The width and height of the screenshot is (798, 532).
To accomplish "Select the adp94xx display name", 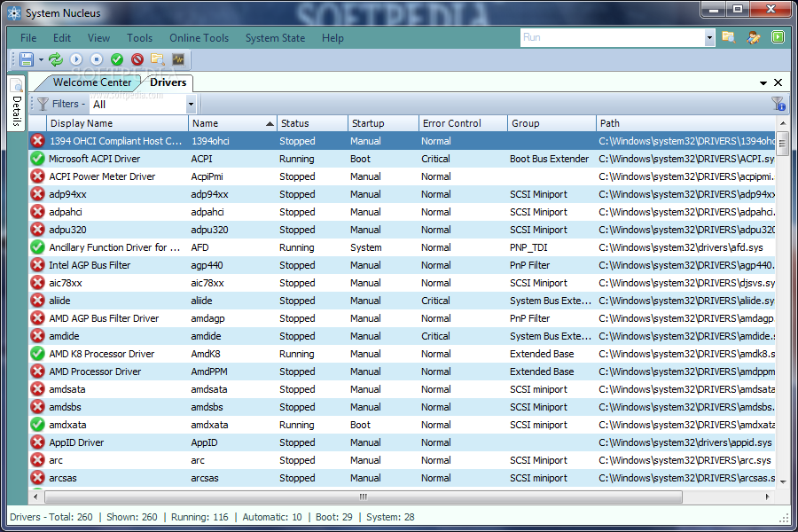I will point(67,194).
